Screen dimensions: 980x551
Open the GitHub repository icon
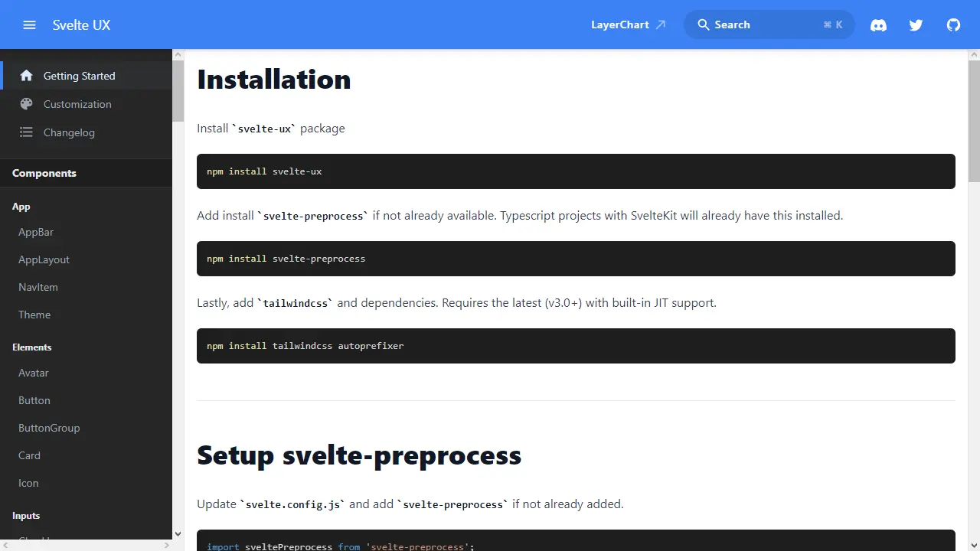pyautogui.click(x=953, y=24)
